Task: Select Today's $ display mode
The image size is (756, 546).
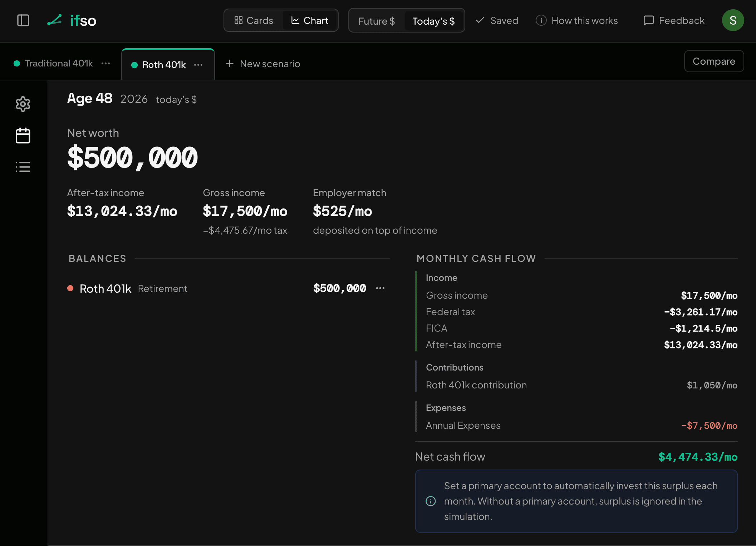Action: pyautogui.click(x=433, y=21)
